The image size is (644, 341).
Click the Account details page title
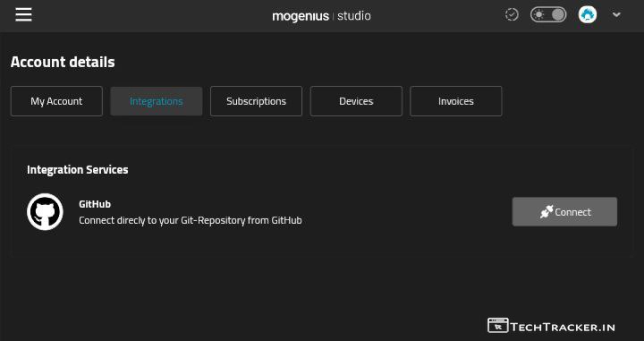[x=63, y=62]
